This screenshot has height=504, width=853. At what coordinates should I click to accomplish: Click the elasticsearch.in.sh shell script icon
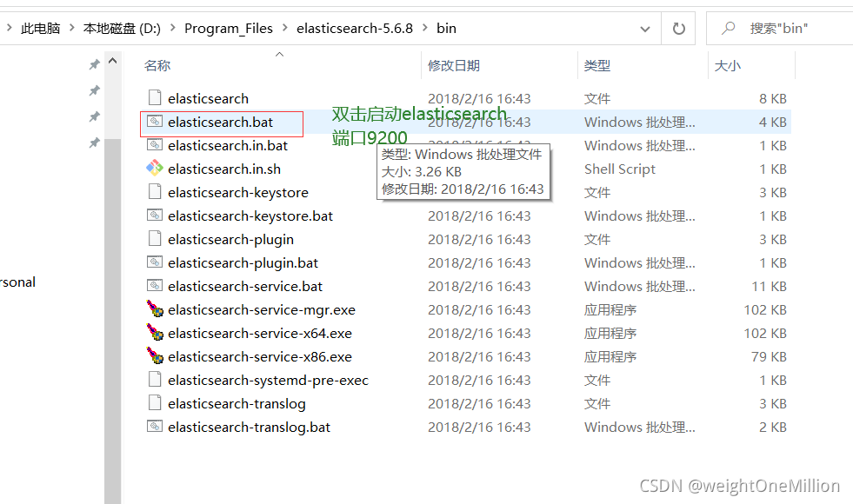[x=155, y=168]
